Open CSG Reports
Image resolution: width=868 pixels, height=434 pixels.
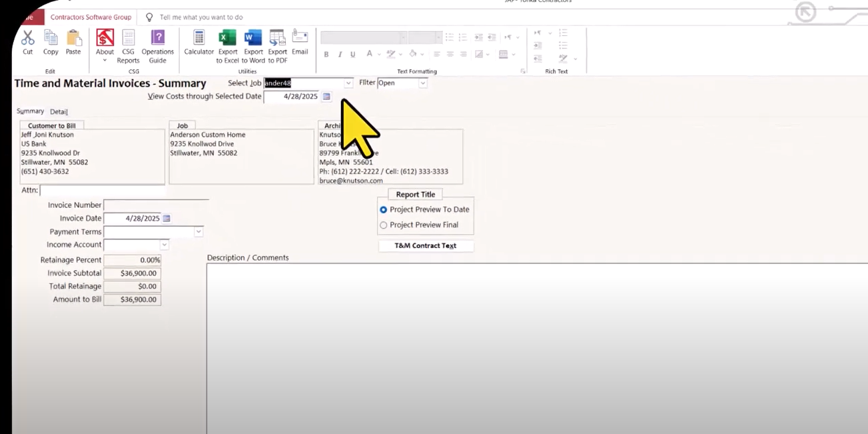(129, 44)
